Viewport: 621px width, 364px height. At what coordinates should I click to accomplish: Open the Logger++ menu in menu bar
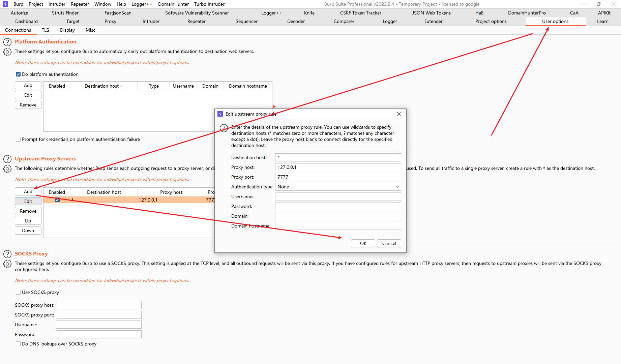142,4
